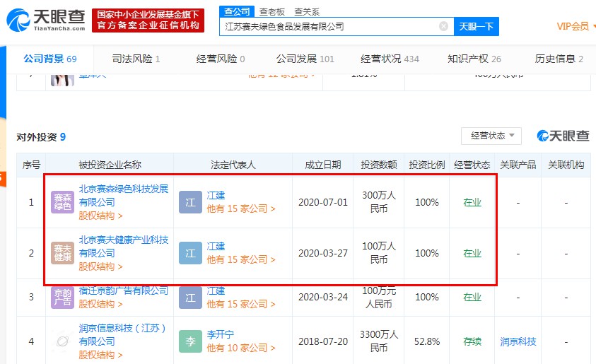Open 他有 10 家公司 link
The image size is (596, 364).
241,348
